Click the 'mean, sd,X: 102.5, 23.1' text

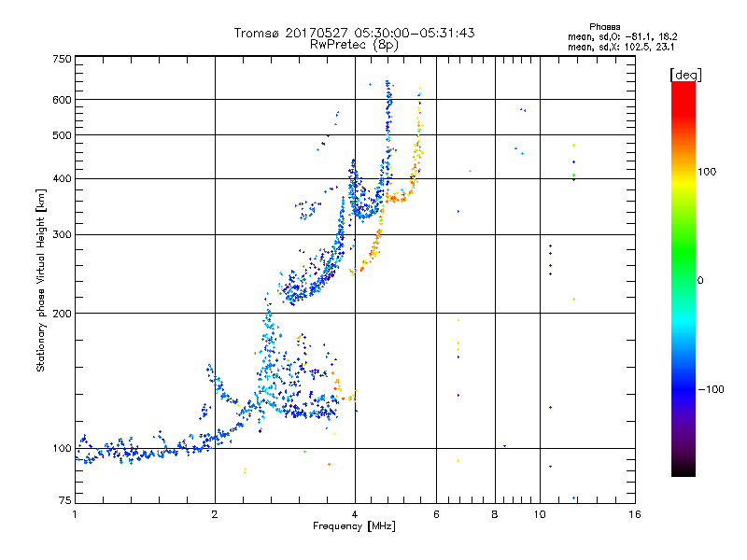click(x=621, y=47)
